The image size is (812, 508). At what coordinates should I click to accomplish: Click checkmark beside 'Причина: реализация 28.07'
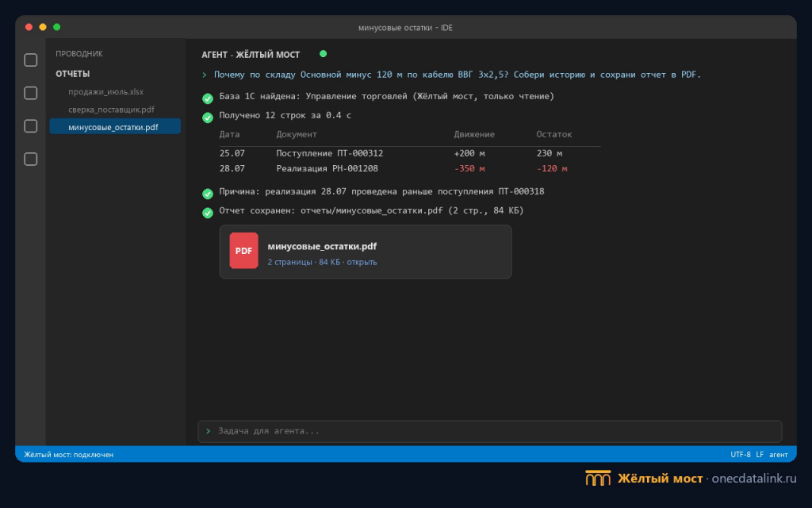tap(208, 194)
